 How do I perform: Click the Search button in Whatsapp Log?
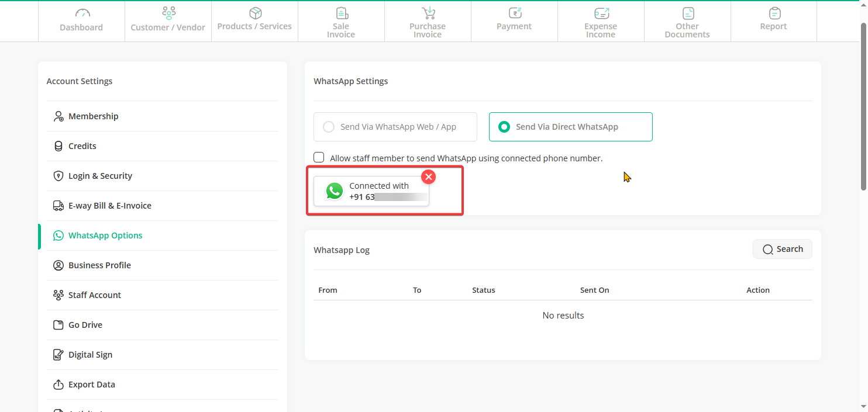(782, 249)
